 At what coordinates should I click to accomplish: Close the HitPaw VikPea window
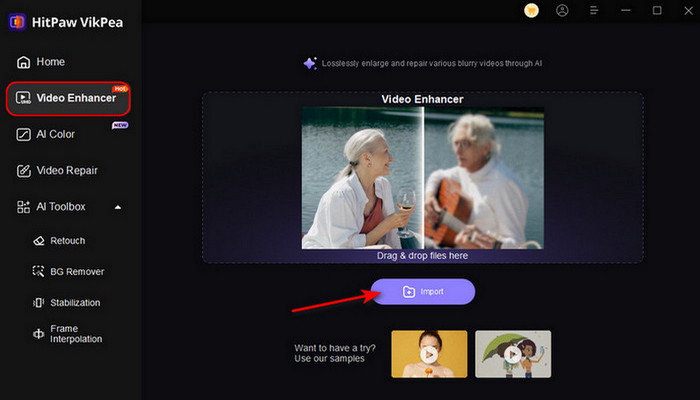pos(688,10)
